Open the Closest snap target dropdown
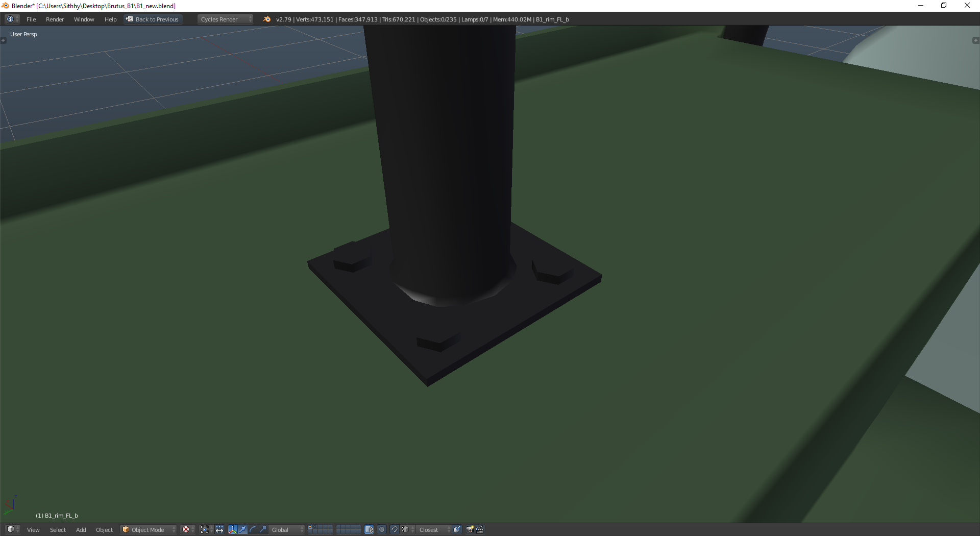 (x=434, y=530)
